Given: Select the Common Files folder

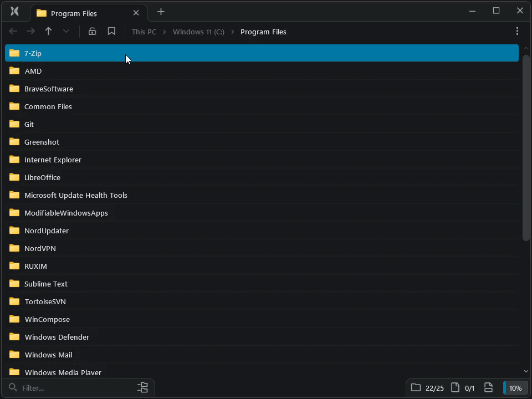Looking at the screenshot, I should pos(262,106).
